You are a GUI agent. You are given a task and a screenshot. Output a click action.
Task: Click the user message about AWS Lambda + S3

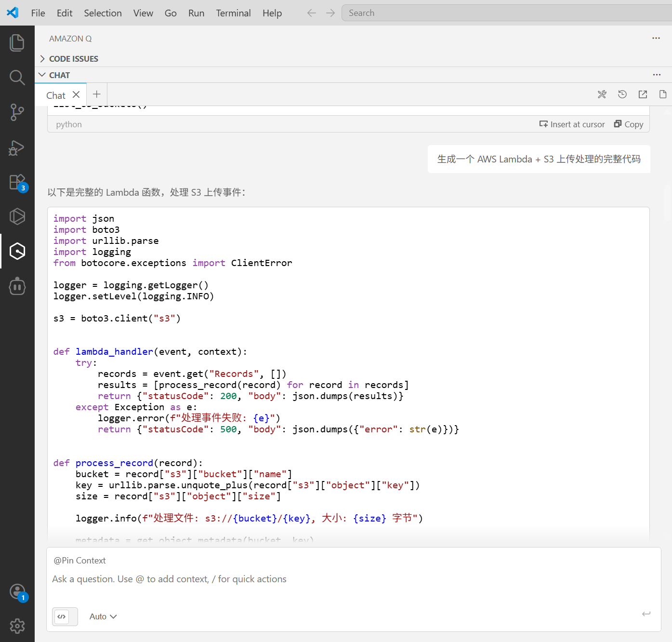[539, 159]
